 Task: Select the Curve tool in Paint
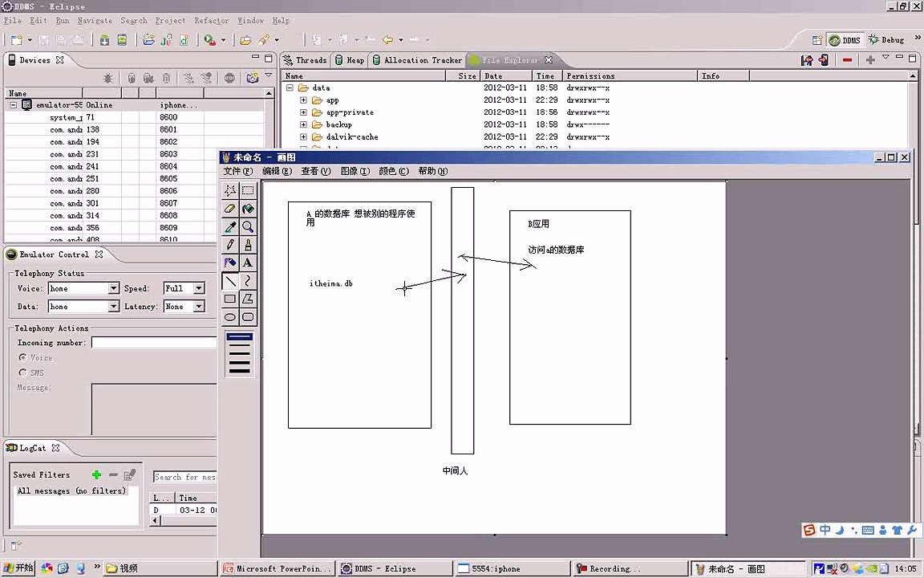(248, 281)
